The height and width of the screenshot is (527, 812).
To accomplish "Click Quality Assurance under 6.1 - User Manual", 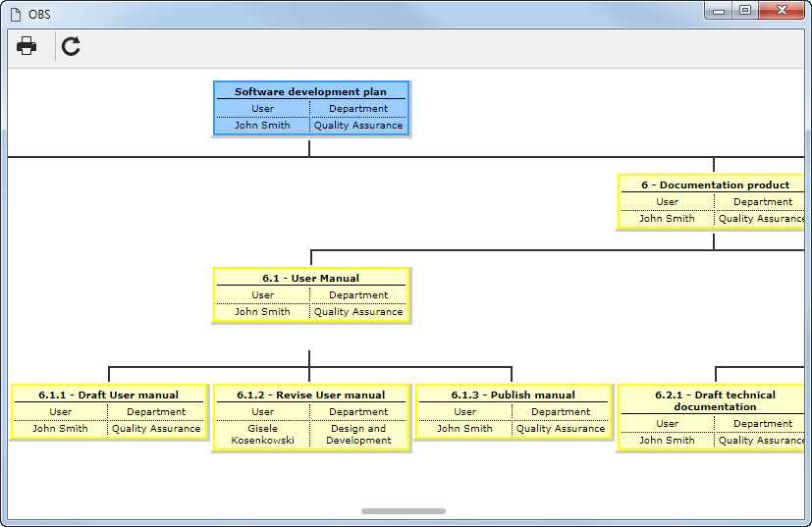I will point(358,312).
